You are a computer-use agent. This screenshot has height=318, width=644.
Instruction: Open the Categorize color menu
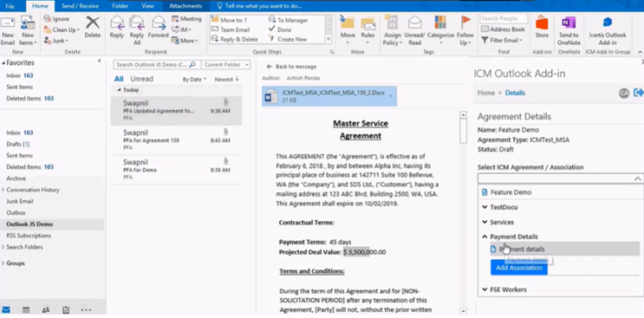[440, 30]
